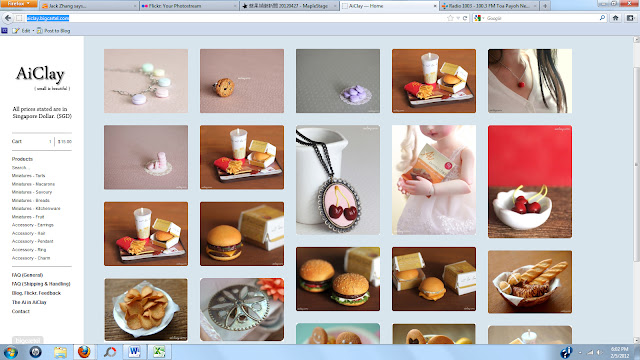Browse Miniatures - Fruit category

[x=28, y=217]
